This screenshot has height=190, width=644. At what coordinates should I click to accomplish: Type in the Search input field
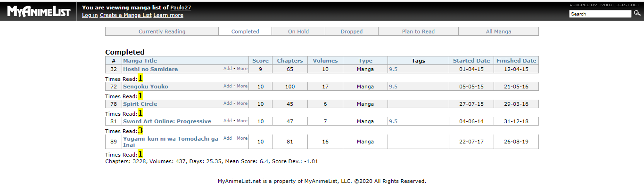(600, 14)
